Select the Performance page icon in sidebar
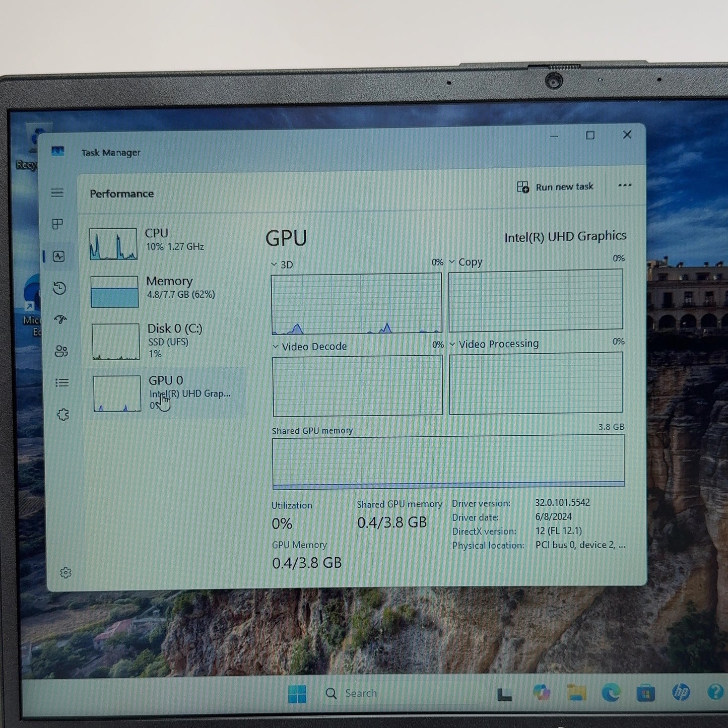 coord(59,256)
